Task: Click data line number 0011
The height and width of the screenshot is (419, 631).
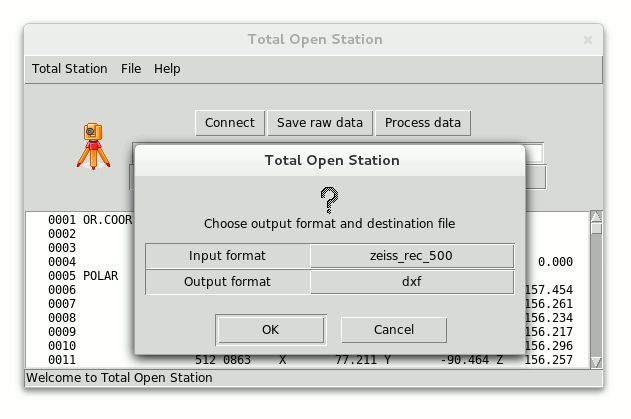Action: pos(62,360)
